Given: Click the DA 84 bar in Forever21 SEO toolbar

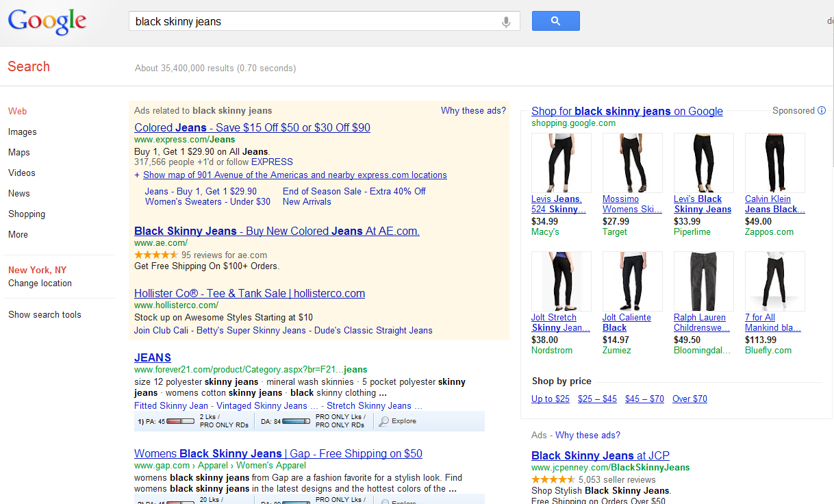Looking at the screenshot, I should point(296,421).
